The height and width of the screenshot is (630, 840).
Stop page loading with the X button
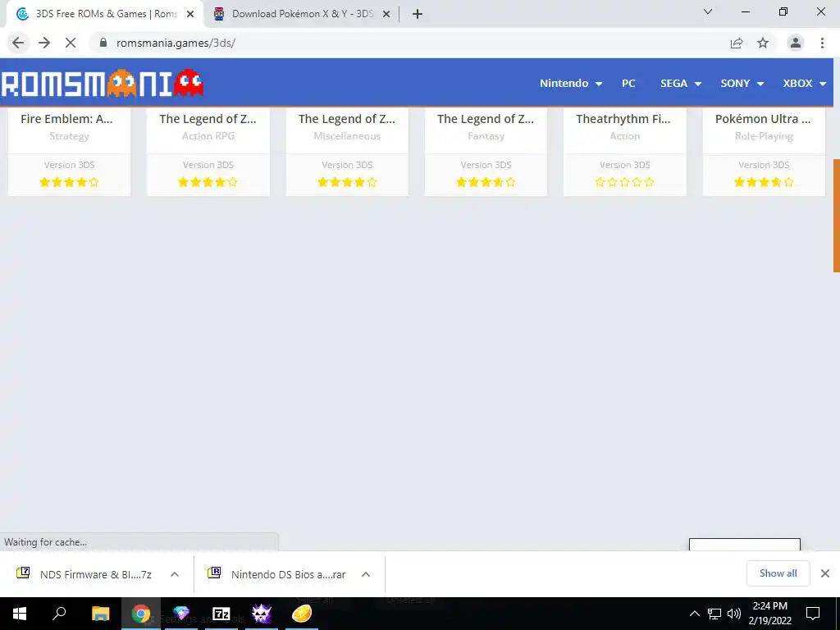coord(71,43)
